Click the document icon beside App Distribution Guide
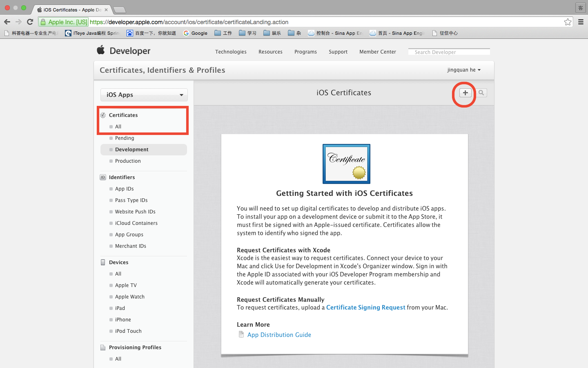This screenshot has width=588, height=368. click(x=241, y=334)
